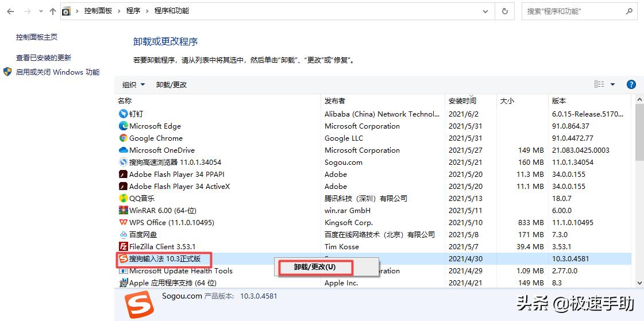
Task: Select the Google Chrome row name
Action: (156, 138)
